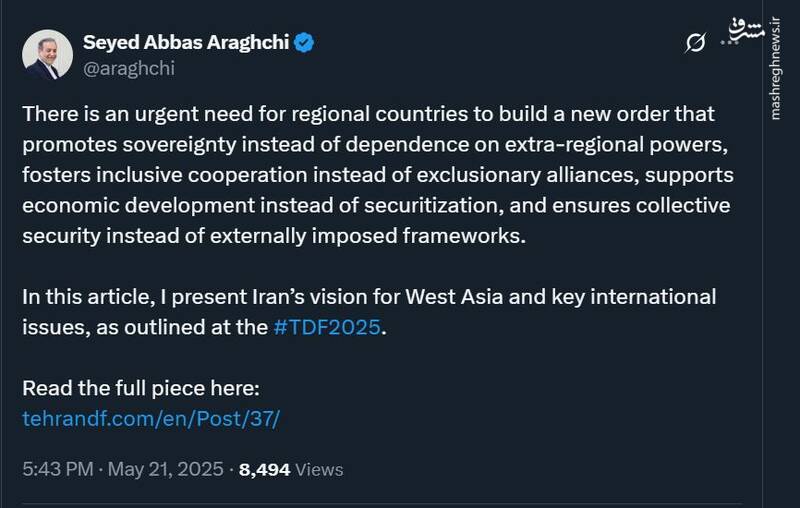Open Seyed Abbas Araghchi's profile picture
The width and height of the screenshot is (800, 508).
[42, 55]
